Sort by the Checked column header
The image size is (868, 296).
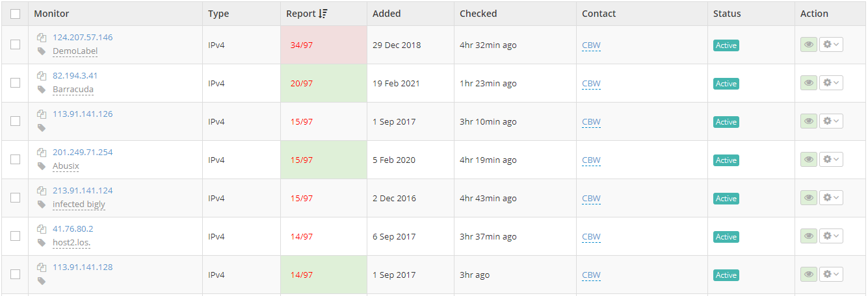click(x=478, y=14)
